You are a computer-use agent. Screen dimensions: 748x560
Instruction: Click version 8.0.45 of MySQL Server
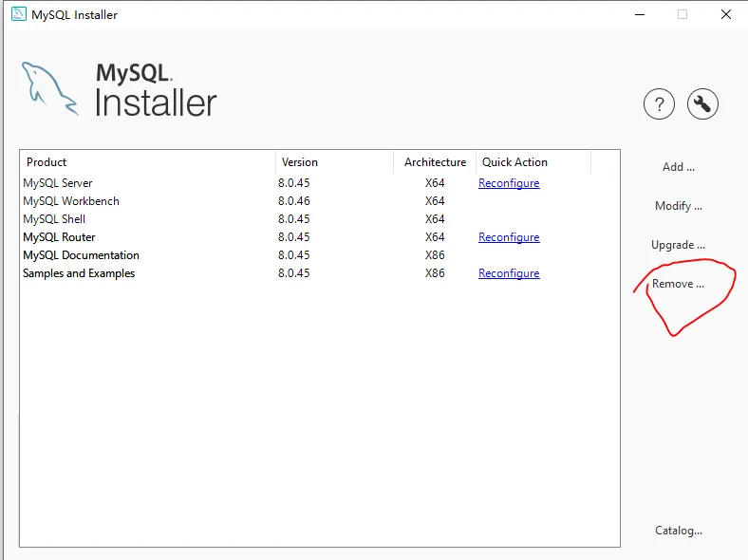click(294, 183)
